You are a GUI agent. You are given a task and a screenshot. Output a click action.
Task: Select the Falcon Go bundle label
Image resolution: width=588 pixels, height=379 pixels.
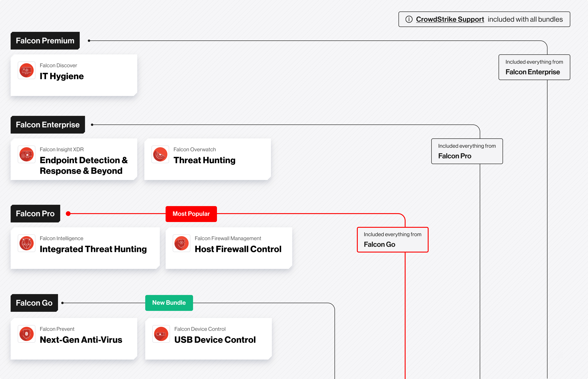click(34, 303)
